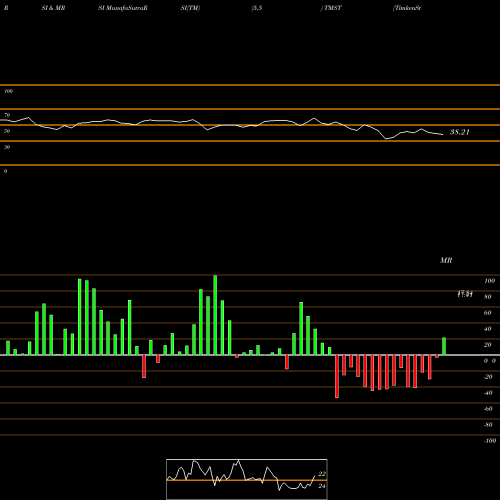This screenshot has width=500, height=500.
Task: Click the value 24 in the mini chart
Action: [322, 486]
